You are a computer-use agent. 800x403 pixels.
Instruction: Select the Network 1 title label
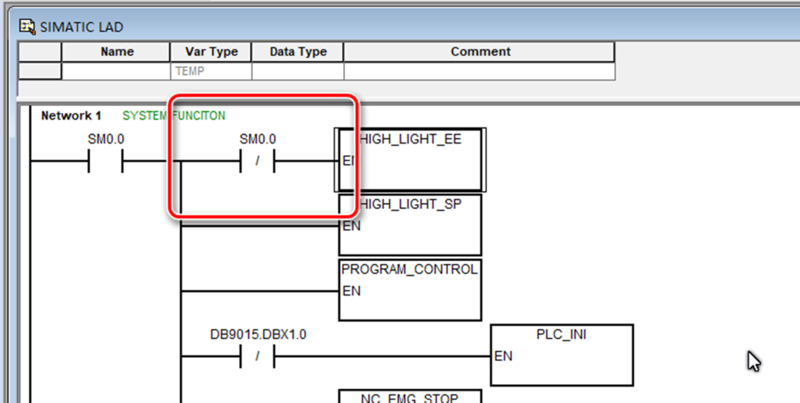[x=71, y=116]
